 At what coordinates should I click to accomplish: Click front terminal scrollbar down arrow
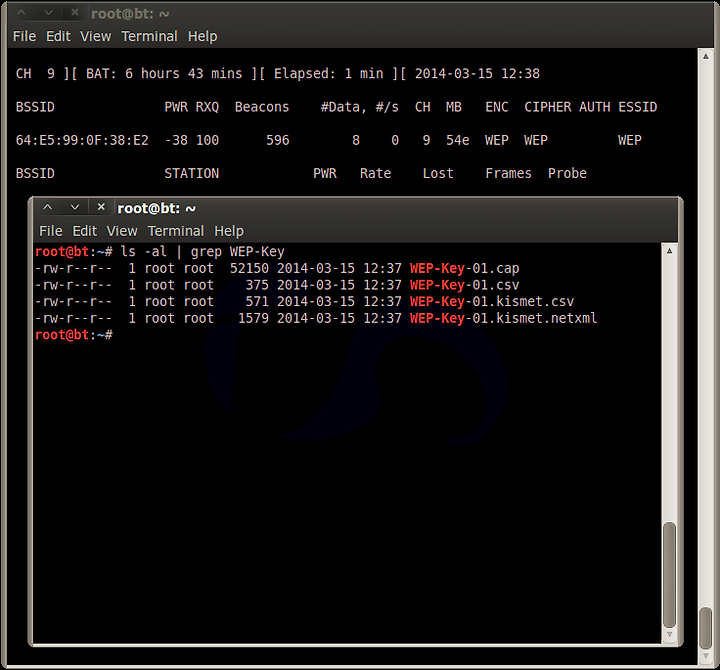tap(669, 634)
